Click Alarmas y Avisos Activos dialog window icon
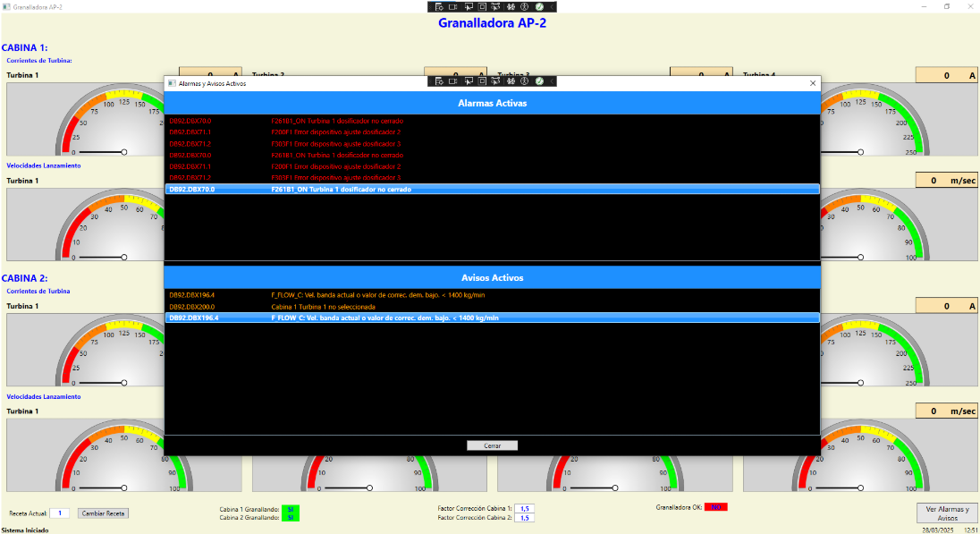This screenshot has width=980, height=534. point(172,83)
